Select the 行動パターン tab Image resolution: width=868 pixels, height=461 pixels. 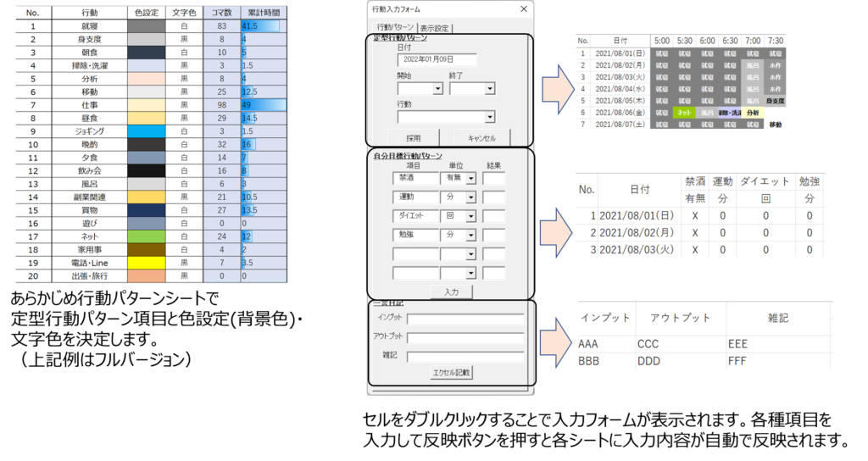395,28
